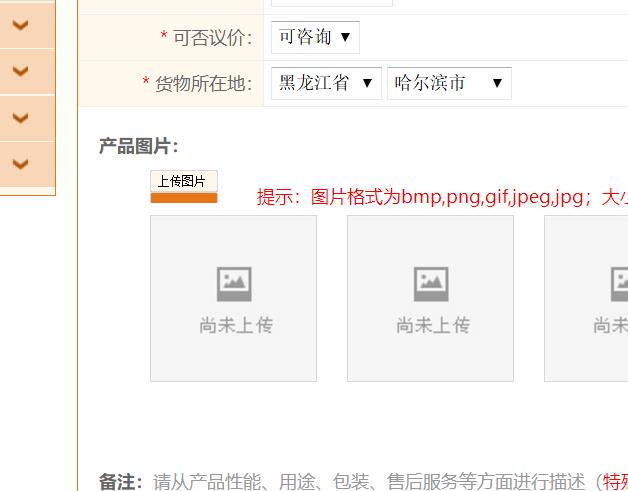Click 尚未上传 text in the third image slot
Viewport: 628px width, 491px height.
pos(610,325)
